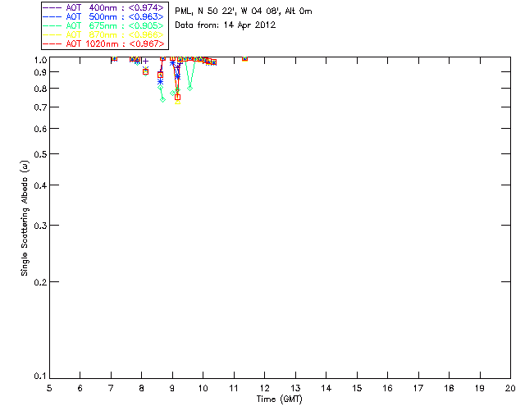Click the purple plus marker near time 8
Image resolution: width=525 pixels, height=420 pixels.
(x=145, y=62)
